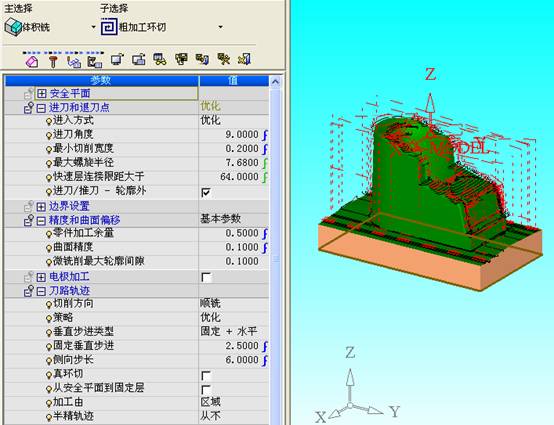Click the motion parameters icon
The width and height of the screenshot is (554, 425).
[74, 61]
